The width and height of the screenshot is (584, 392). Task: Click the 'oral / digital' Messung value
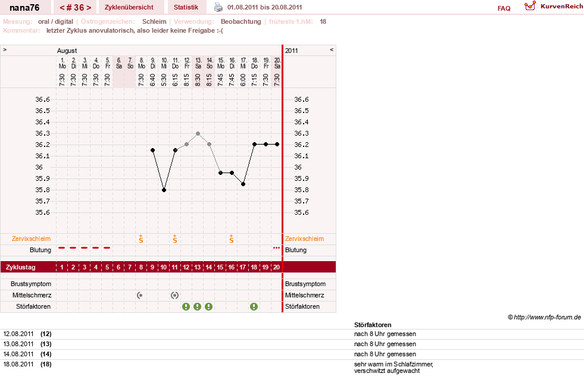(55, 21)
